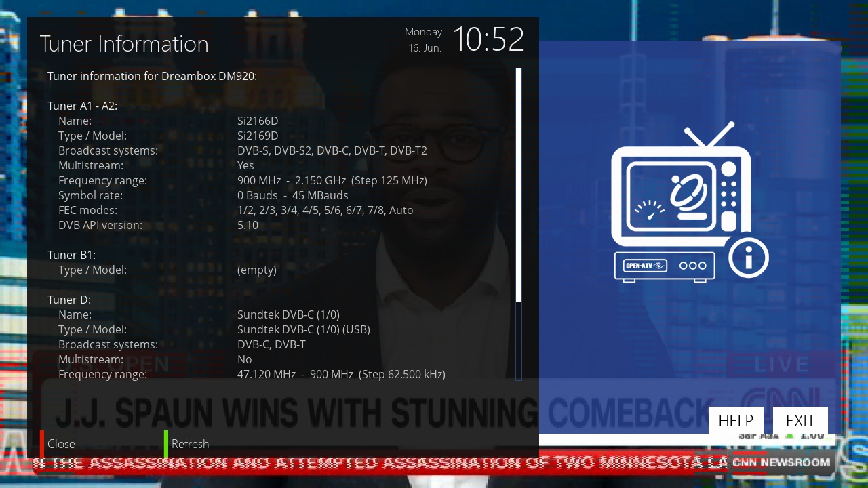The image size is (868, 488).
Task: Click Multistream 'No' value
Action: pyautogui.click(x=244, y=359)
